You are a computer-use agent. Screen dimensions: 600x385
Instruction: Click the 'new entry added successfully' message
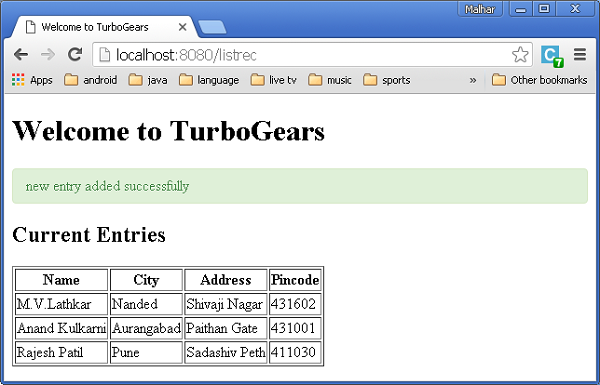tap(107, 186)
